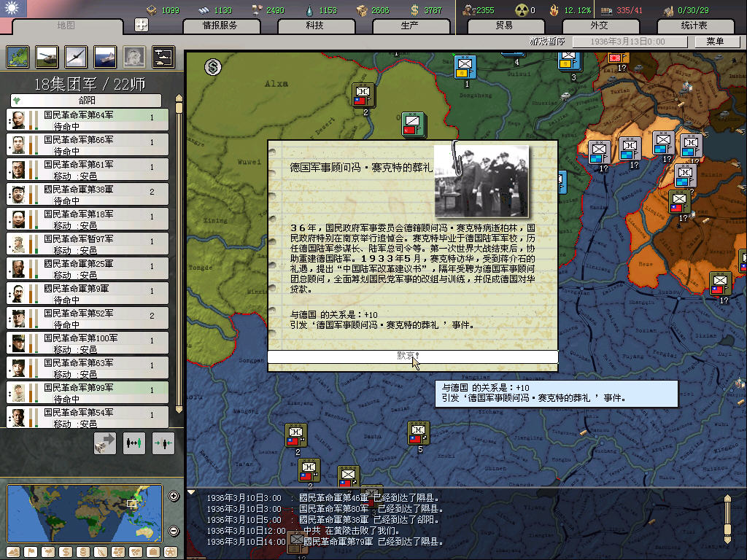Select the 地图 tab
Image resolution: width=747 pixels, height=560 pixels.
[x=66, y=26]
